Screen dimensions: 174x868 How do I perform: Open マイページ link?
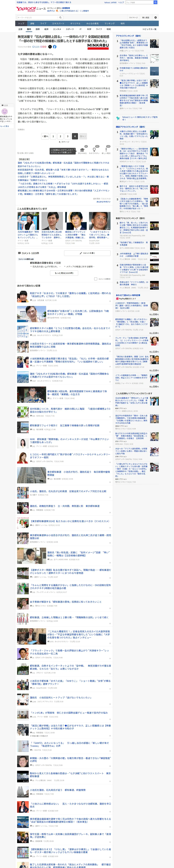click(133, 18)
